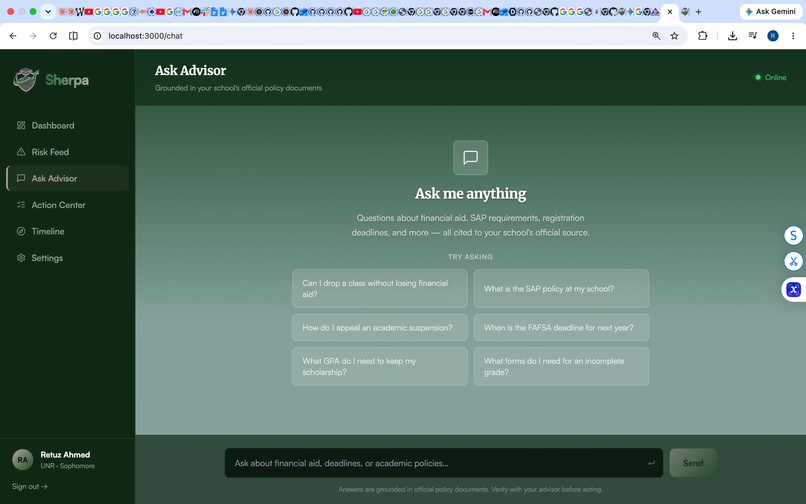Click the Timeline compass icon
Image resolution: width=806 pixels, height=504 pixels.
tap(21, 231)
